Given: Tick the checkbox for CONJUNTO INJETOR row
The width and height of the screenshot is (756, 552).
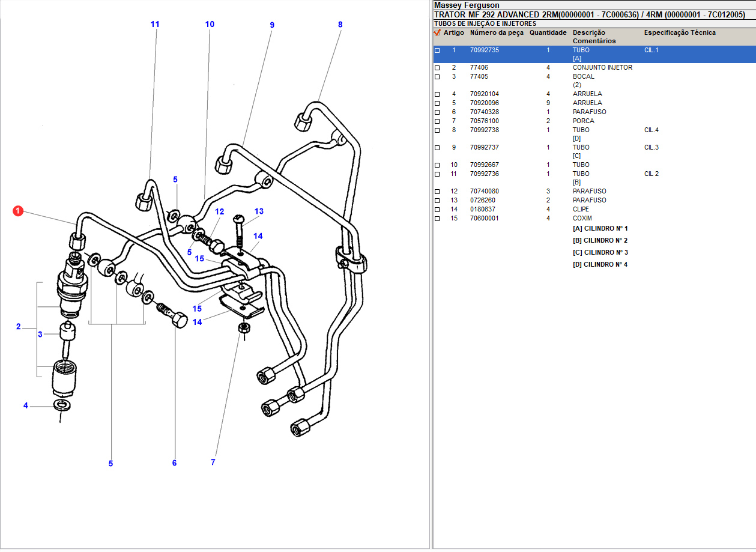Looking at the screenshot, I should 437,68.
